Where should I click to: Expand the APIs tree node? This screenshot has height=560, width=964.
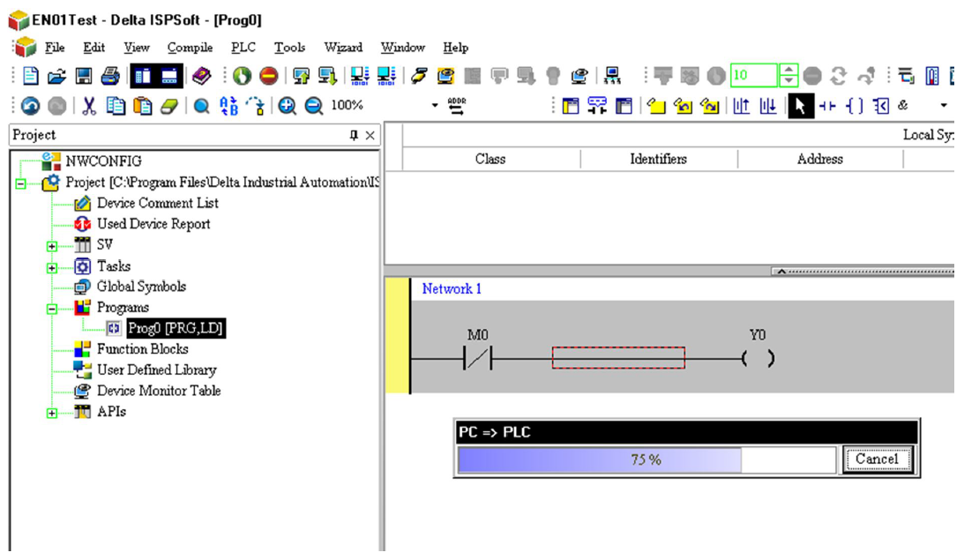(x=52, y=413)
